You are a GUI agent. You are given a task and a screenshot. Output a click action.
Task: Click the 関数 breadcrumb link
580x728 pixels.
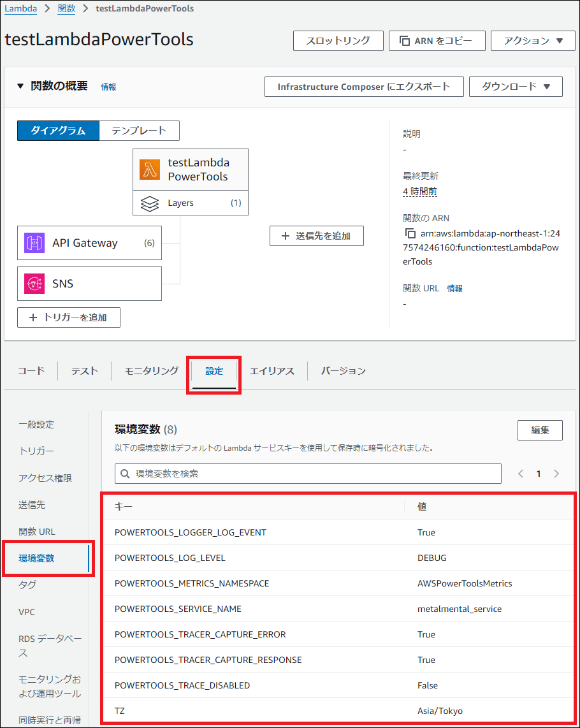[x=66, y=9]
